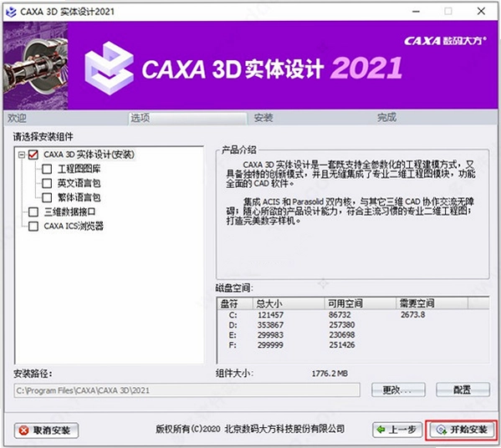501x448 pixels.
Task: Click the green back arrow on 上一步
Action: (381, 430)
